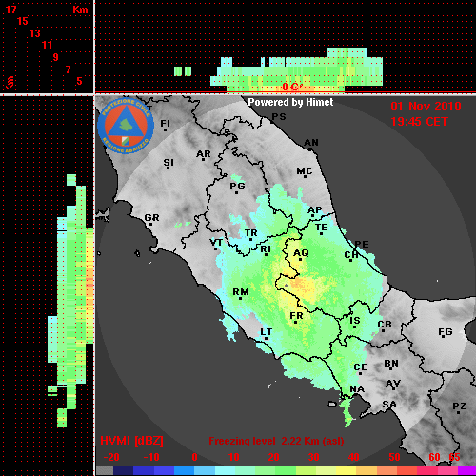Click the 'Freezing level 2.22 Km (asl)' text
The height and width of the screenshot is (476, 476).
pos(276,441)
